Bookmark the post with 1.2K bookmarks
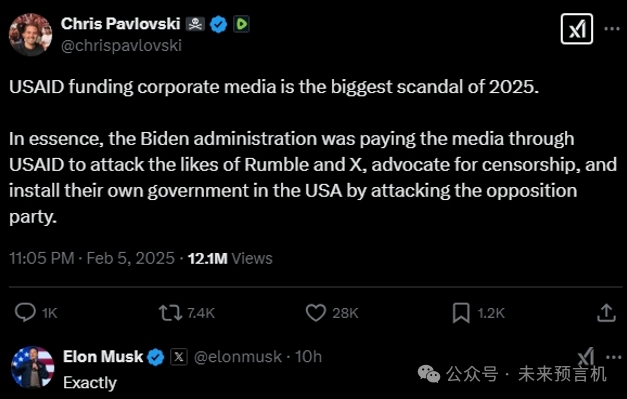The image size is (627, 399). pos(461,313)
